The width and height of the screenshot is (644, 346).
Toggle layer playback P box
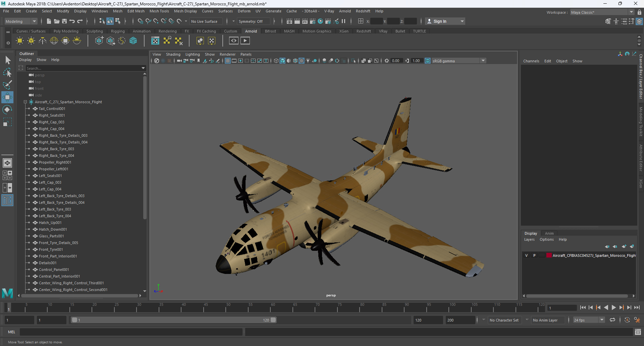click(x=534, y=255)
